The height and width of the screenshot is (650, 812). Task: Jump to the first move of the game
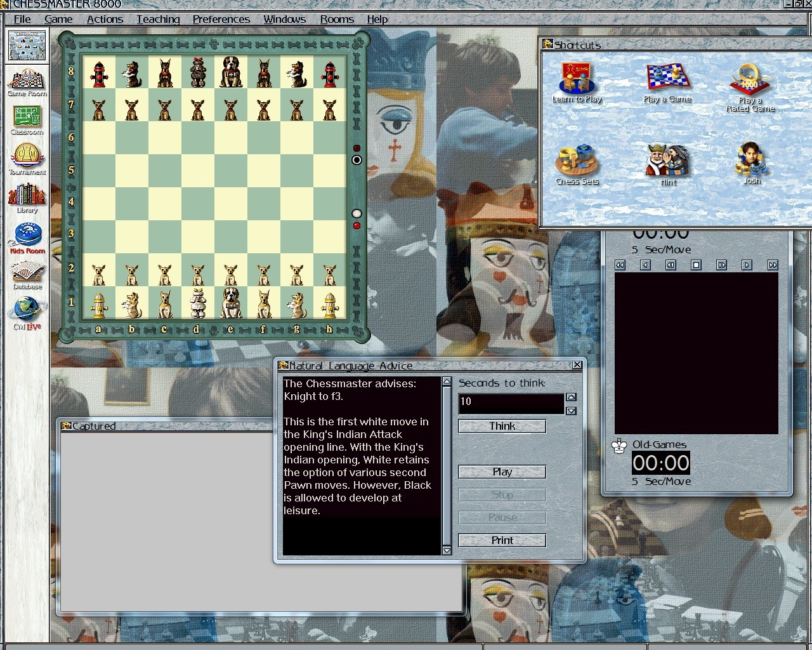[620, 265]
